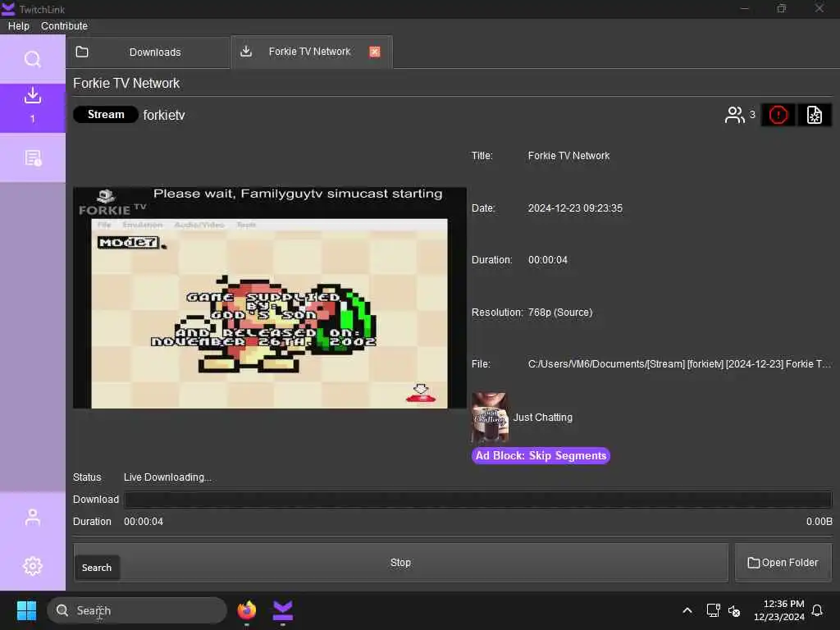840x630 pixels.
Task: Click the date value 2024-12-23 09:23:35
Action: 575,208
